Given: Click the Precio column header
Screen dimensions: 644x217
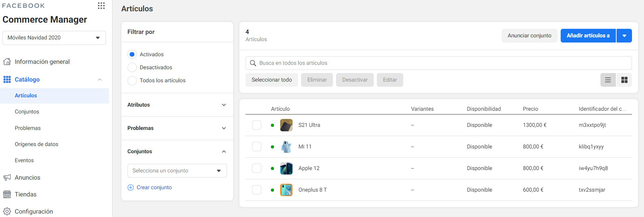Looking at the screenshot, I should (530, 109).
